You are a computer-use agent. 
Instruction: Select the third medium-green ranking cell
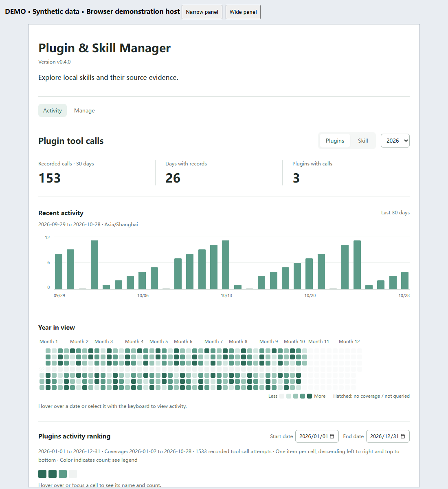pyautogui.click(x=63, y=474)
